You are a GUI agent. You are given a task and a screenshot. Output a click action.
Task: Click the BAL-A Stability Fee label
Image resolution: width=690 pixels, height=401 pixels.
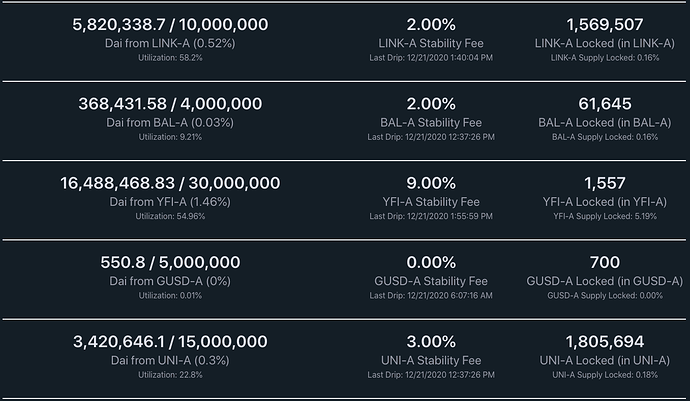[x=431, y=121]
